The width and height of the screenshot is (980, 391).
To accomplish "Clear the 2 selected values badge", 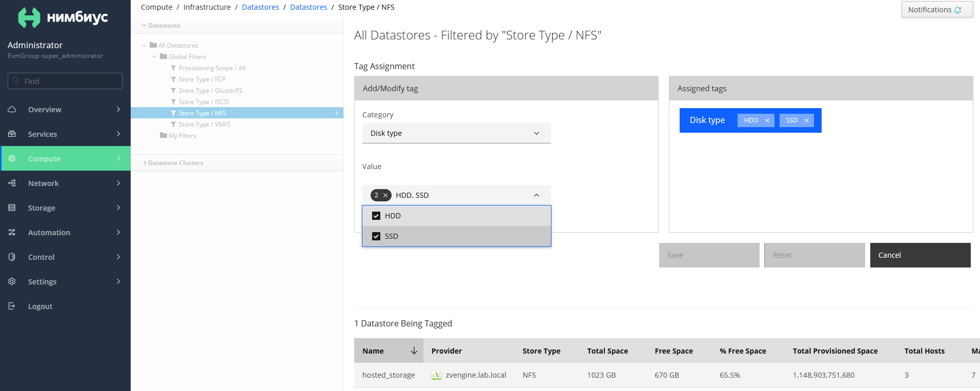I will 385,195.
